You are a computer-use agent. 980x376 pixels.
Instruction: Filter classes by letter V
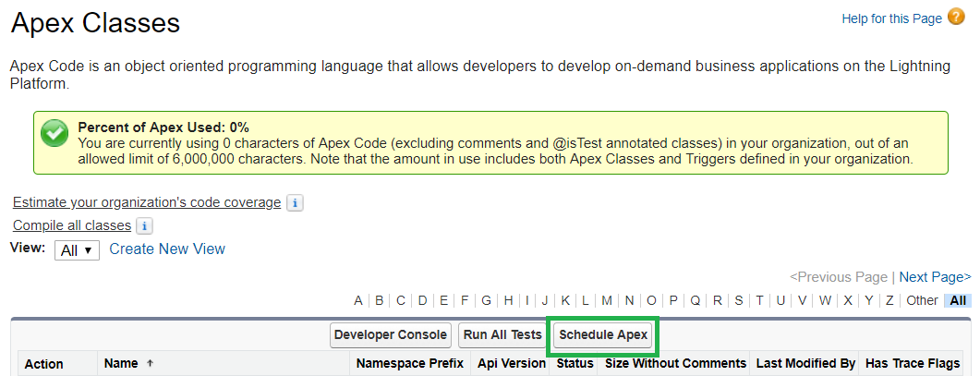pos(802,301)
